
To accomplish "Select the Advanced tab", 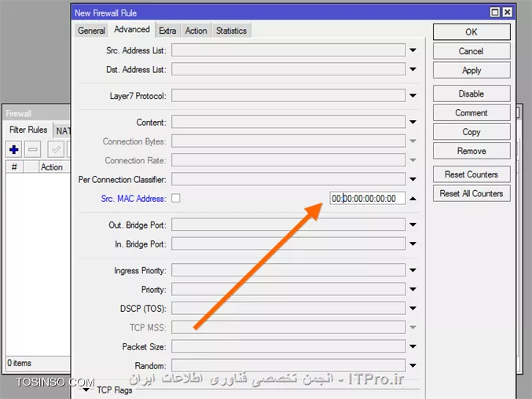I will pyautogui.click(x=132, y=30).
